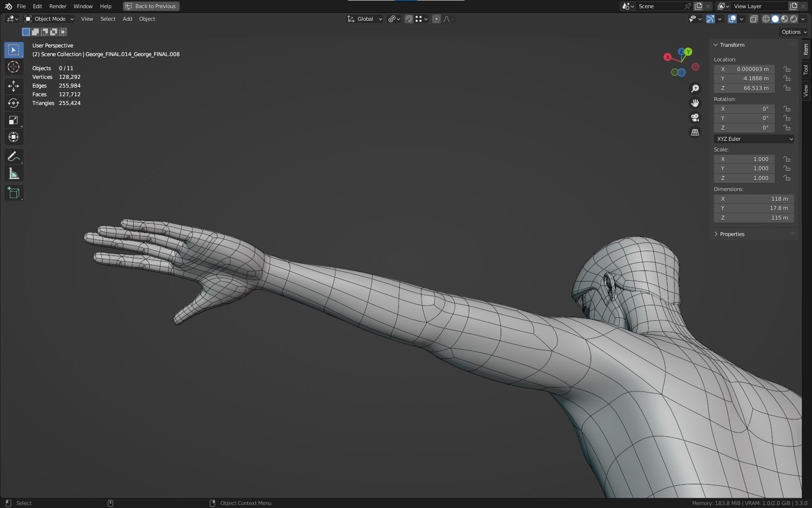Screen dimensions: 812x508
Task: Open snapping options dropdown
Action: [421, 19]
